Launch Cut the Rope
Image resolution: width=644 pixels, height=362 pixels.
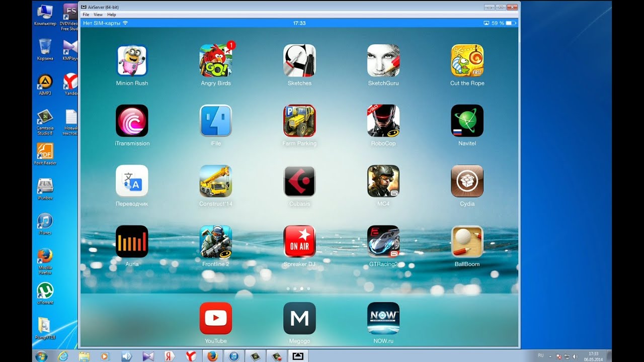coord(467,61)
